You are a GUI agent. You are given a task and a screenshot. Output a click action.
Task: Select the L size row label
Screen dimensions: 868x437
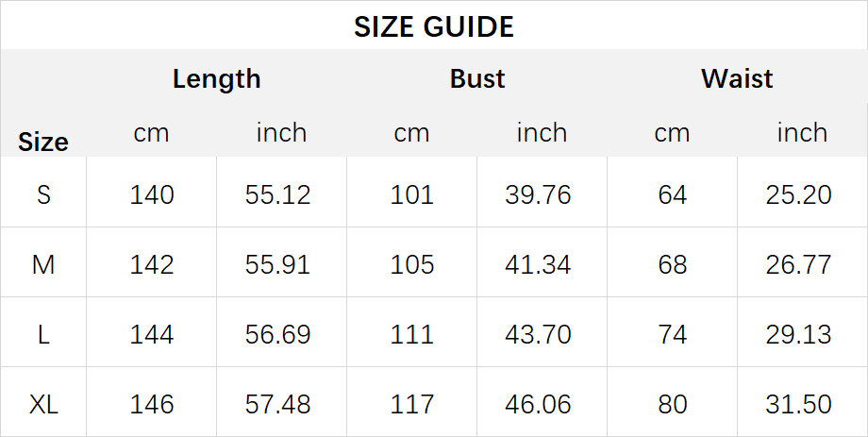click(x=43, y=334)
